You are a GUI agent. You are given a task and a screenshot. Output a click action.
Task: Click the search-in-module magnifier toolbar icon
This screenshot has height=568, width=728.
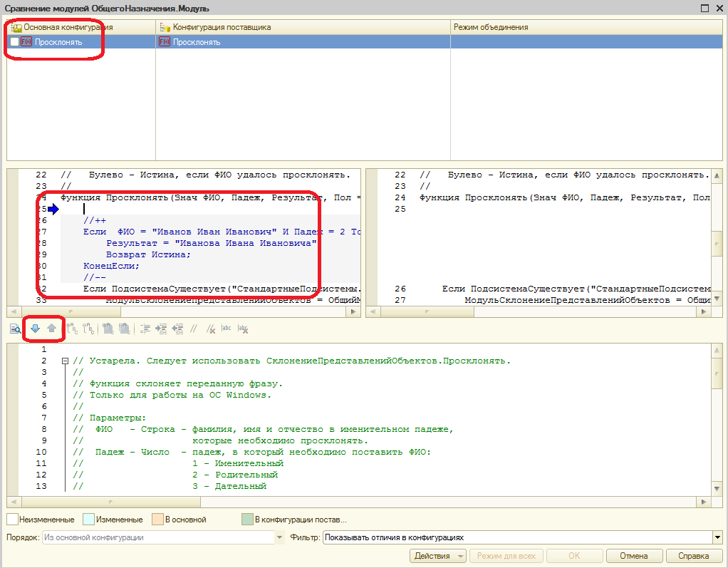(16, 329)
